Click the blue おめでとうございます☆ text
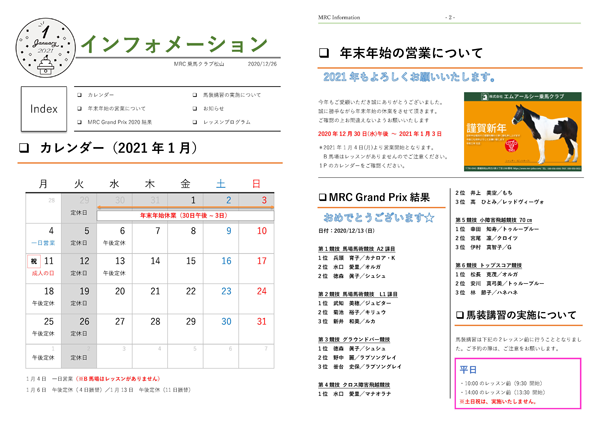 [379, 218]
